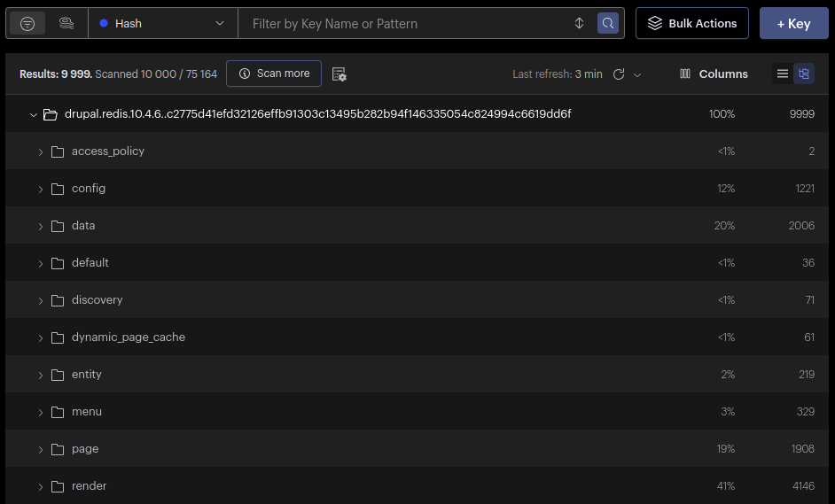Click the dynamic_page_cache folder icon
Image resolution: width=835 pixels, height=504 pixels.
click(58, 337)
